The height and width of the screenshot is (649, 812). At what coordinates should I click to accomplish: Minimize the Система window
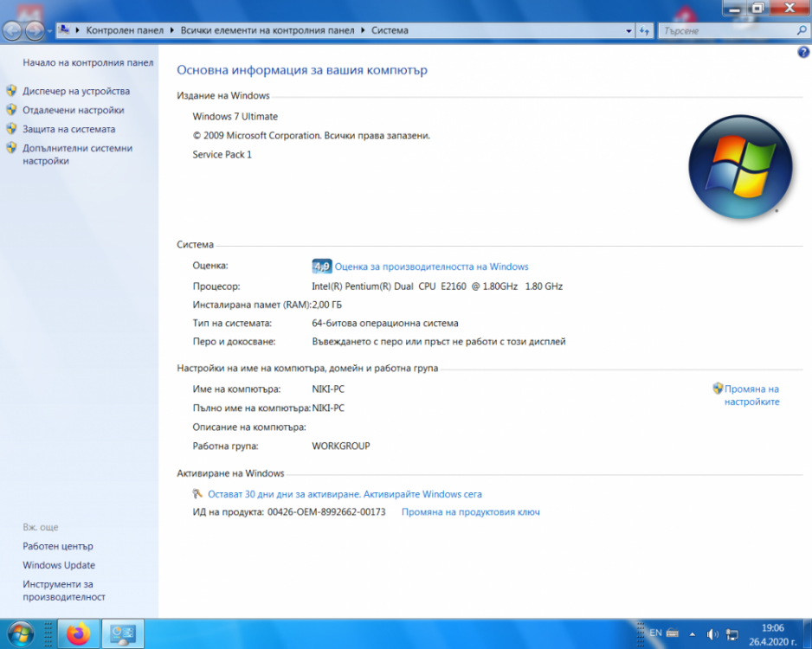pos(734,8)
